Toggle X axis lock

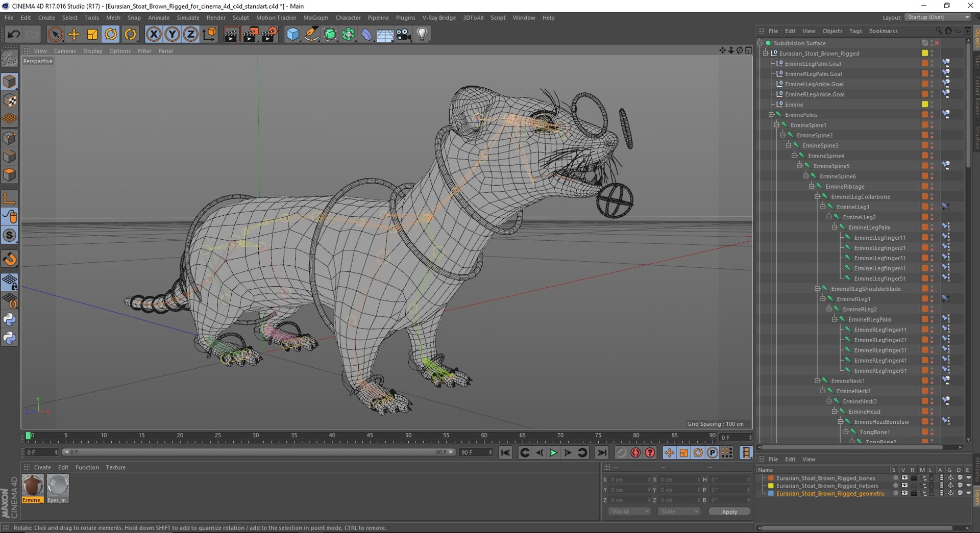tap(153, 34)
